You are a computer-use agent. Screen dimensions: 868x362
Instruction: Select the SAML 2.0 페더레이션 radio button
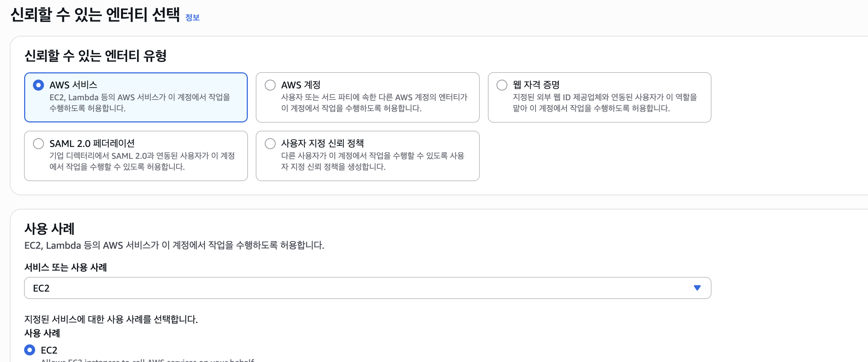pyautogui.click(x=38, y=143)
